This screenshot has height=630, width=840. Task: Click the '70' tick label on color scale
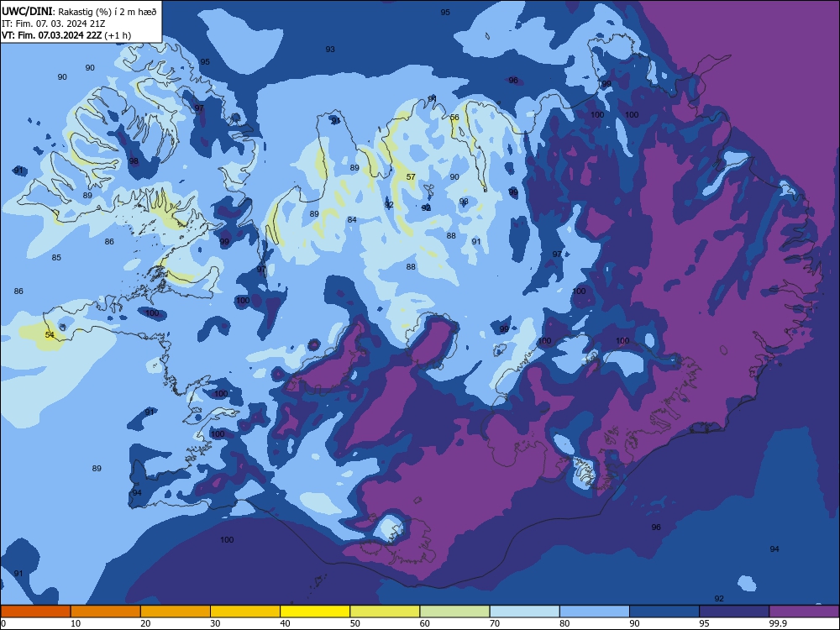(x=495, y=623)
